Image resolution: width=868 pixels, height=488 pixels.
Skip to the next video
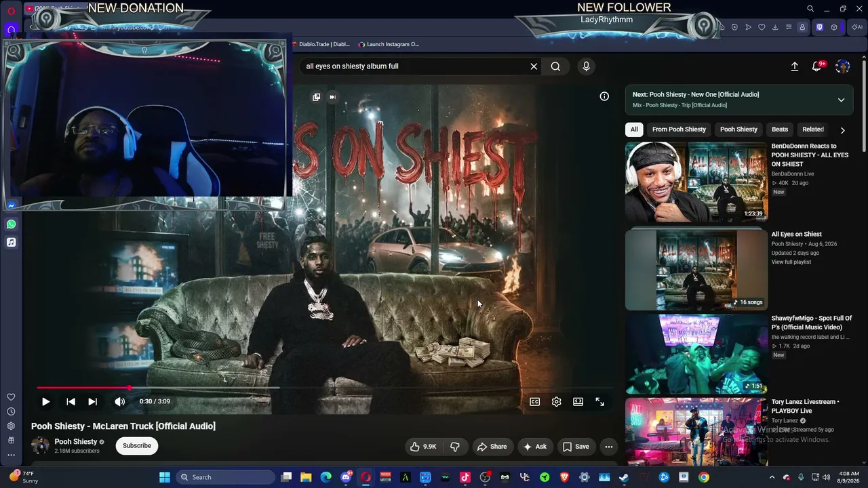coord(92,401)
